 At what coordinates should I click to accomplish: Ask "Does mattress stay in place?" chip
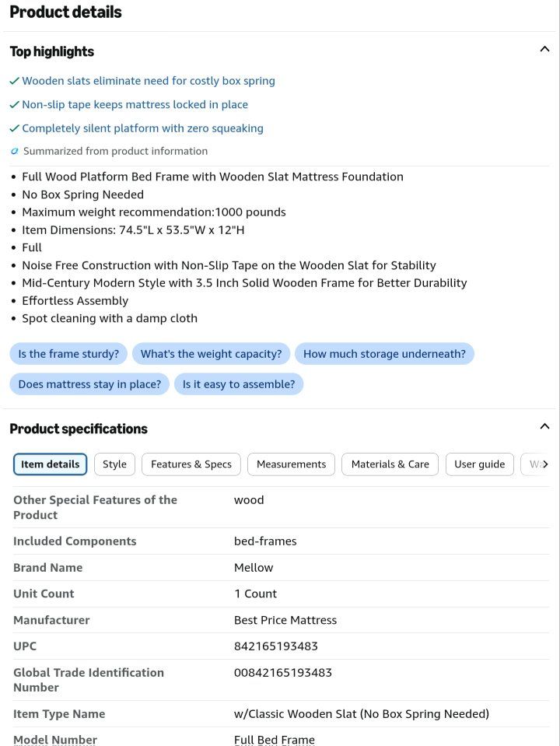pyautogui.click(x=89, y=384)
